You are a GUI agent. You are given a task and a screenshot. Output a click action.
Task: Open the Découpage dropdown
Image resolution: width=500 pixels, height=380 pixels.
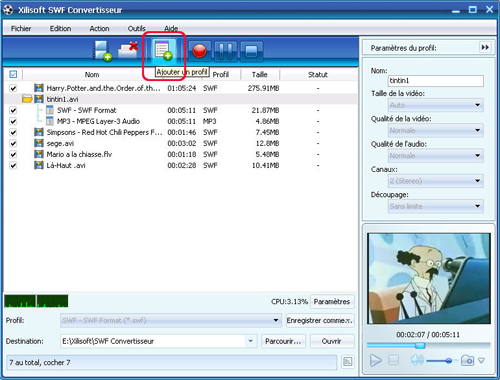[436, 206]
